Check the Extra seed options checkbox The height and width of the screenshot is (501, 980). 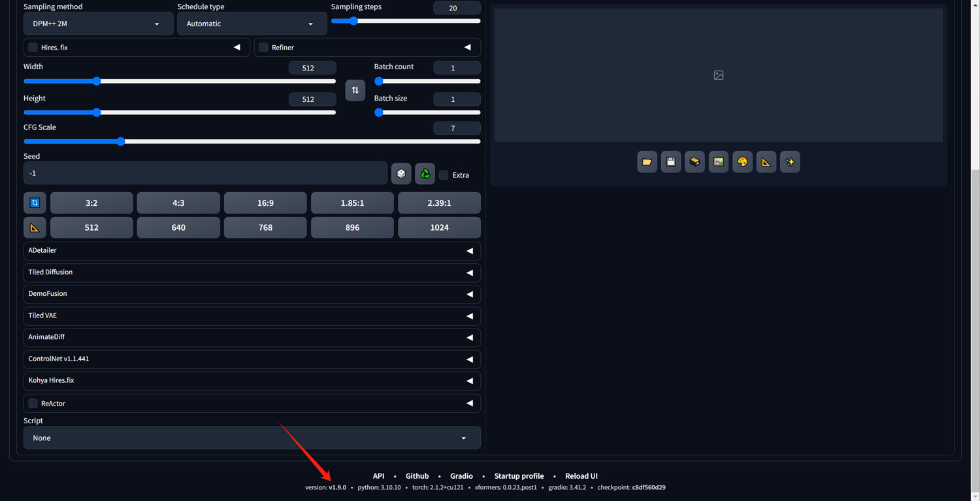pos(442,174)
